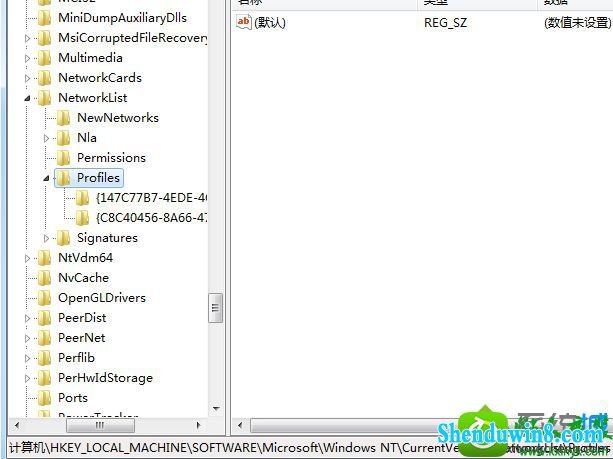Expand the NetworkCards key
This screenshot has width=613, height=459.
click(x=27, y=78)
